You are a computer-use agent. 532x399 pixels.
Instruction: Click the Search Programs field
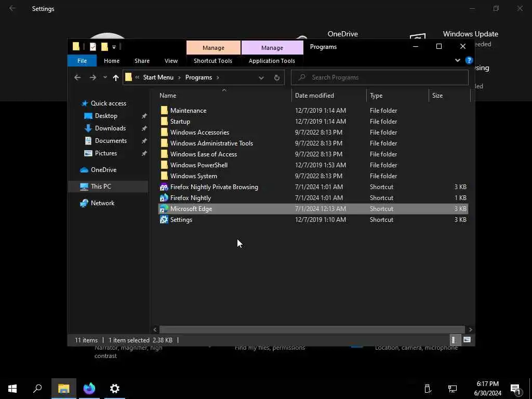380,77
